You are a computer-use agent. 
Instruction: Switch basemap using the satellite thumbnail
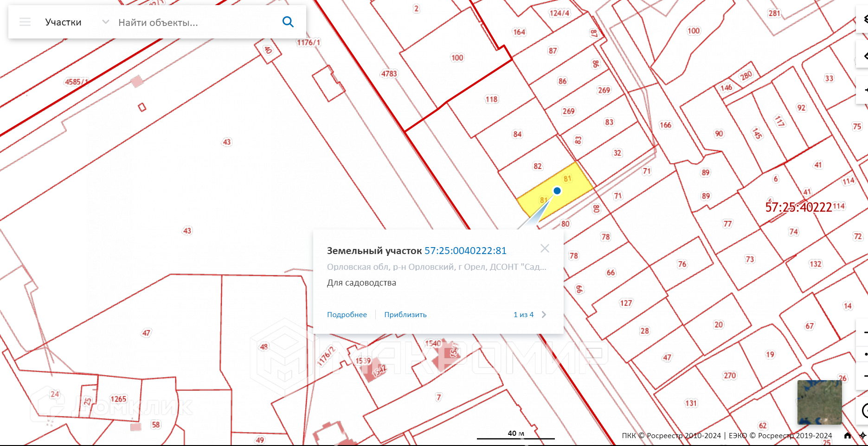point(819,402)
